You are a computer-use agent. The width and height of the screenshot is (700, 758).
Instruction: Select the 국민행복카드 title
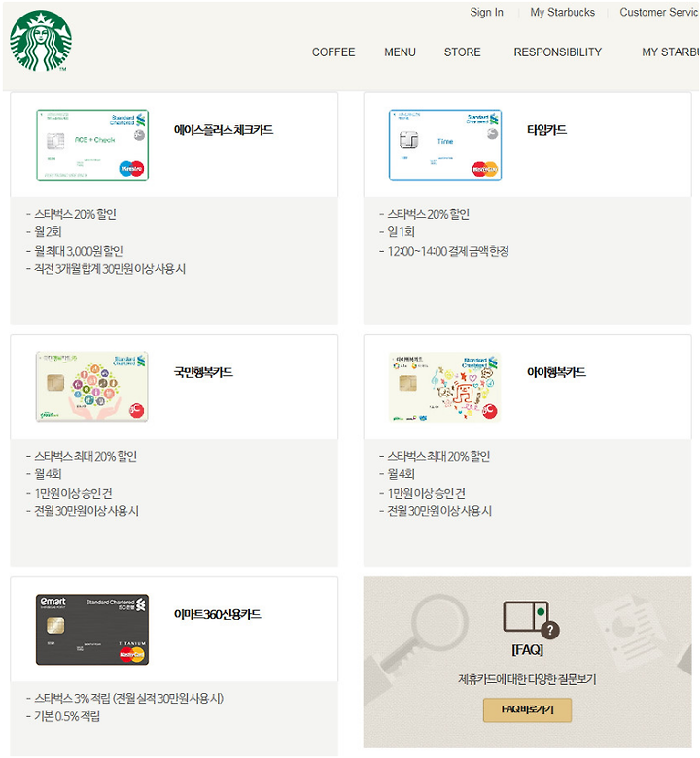coord(203,373)
